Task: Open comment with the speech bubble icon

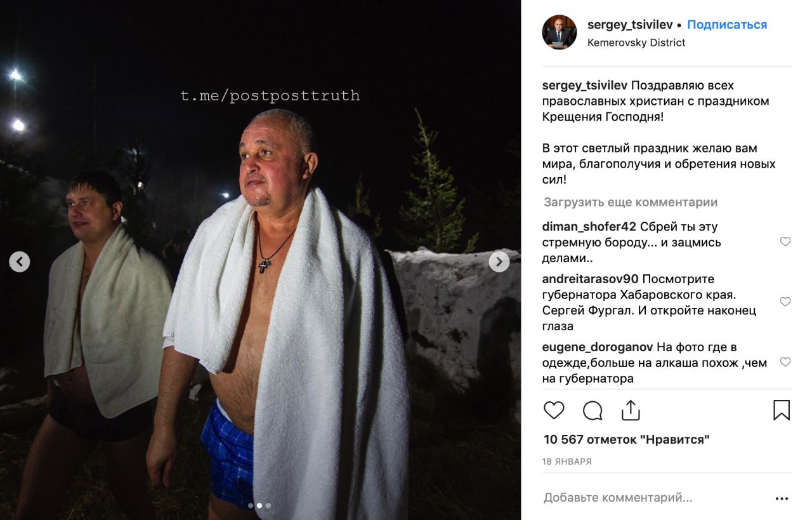Action: pyautogui.click(x=593, y=411)
